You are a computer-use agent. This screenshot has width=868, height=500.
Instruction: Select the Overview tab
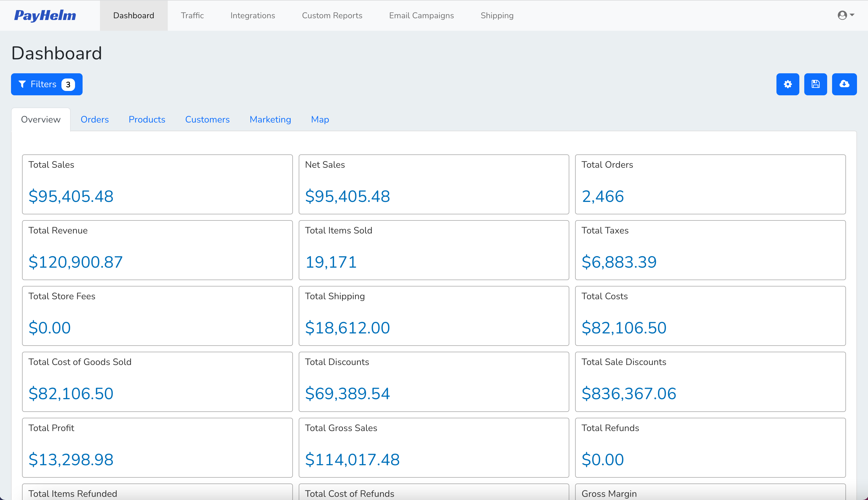coord(41,119)
